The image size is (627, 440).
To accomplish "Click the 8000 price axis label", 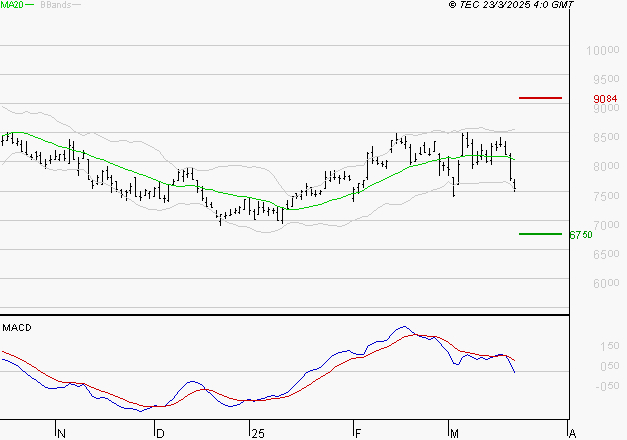I will coord(604,167).
